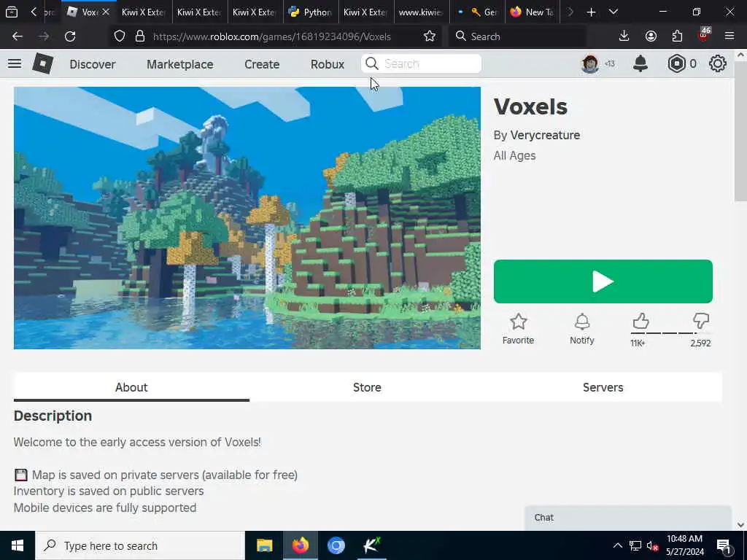The image size is (747, 560).
Task: Close the Voxels browser tab
Action: point(106,12)
